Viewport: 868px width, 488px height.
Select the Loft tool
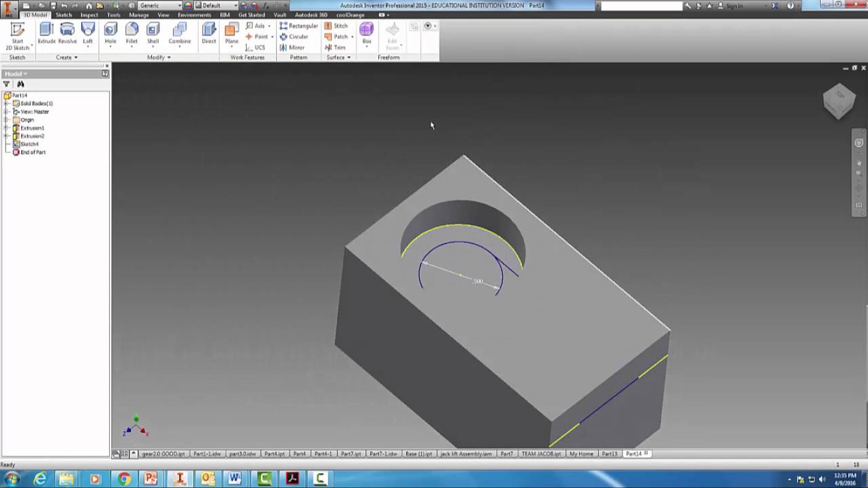pos(87,33)
